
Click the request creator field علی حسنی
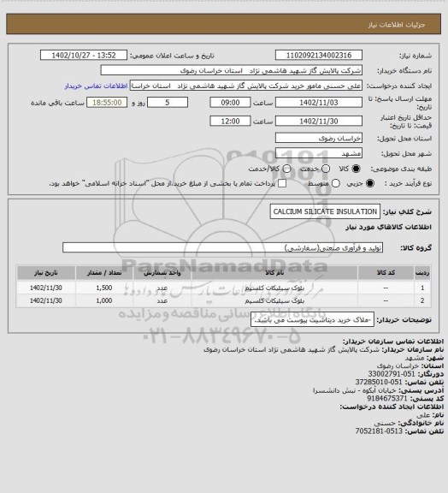tap(246, 86)
